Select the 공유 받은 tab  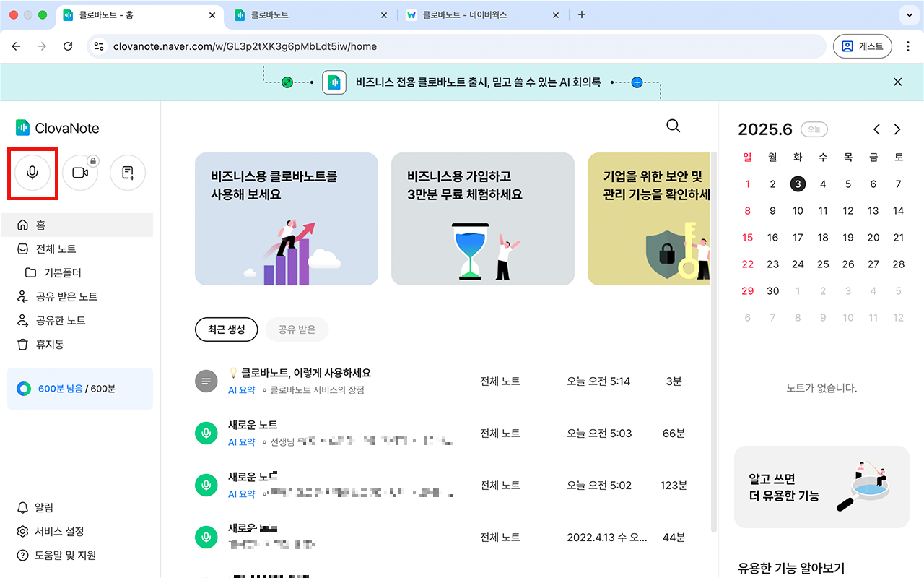coord(297,329)
